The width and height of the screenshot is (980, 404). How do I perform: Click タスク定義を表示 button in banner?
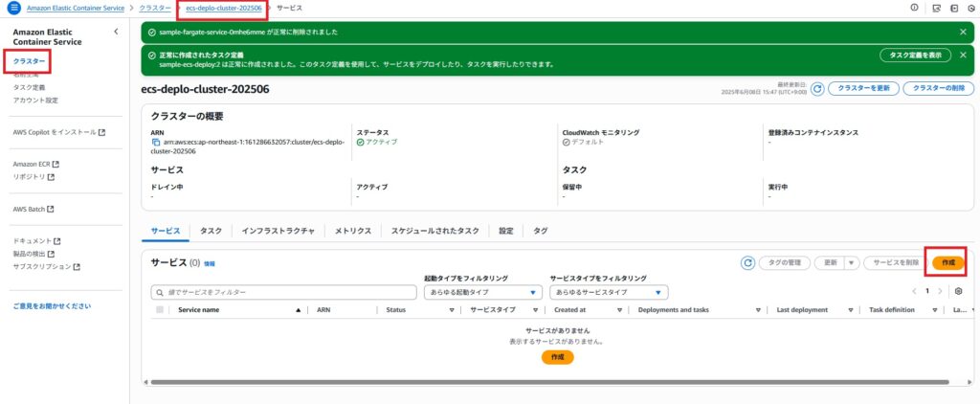click(915, 55)
